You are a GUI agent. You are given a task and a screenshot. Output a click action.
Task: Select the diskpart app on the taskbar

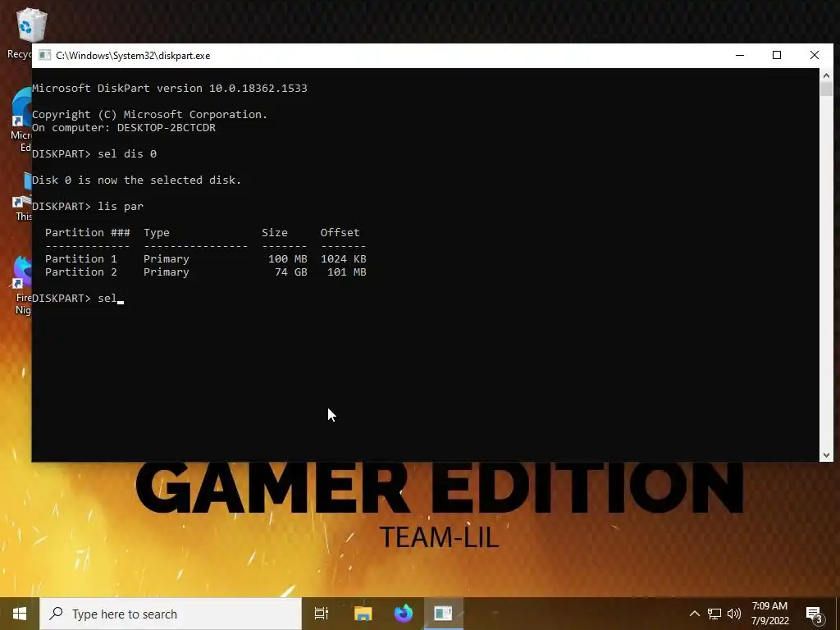[444, 614]
